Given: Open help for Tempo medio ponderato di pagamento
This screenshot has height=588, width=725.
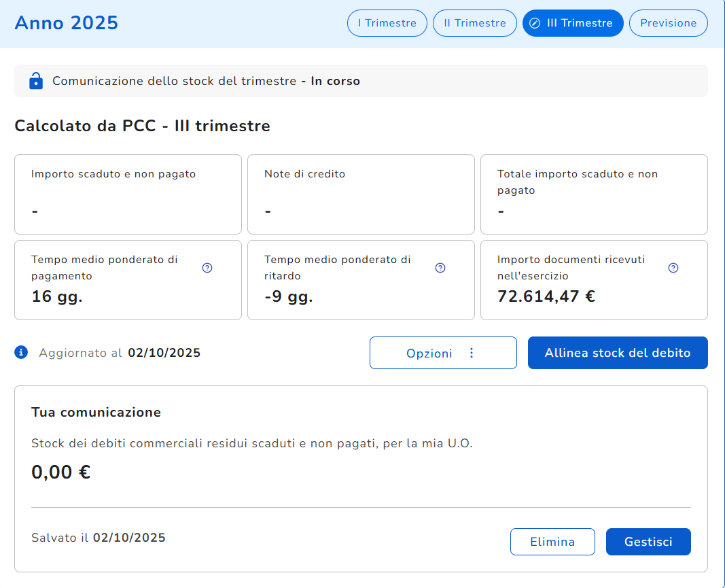Looking at the screenshot, I should pos(207,268).
